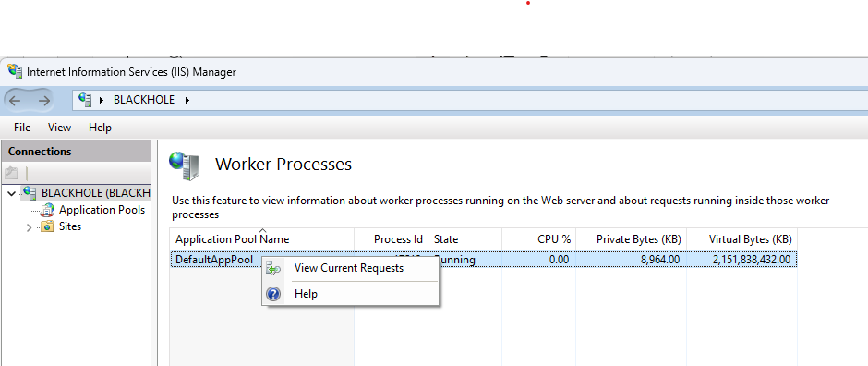Select Sites in Connections tree
Image resolution: width=868 pixels, height=366 pixels.
tap(70, 226)
